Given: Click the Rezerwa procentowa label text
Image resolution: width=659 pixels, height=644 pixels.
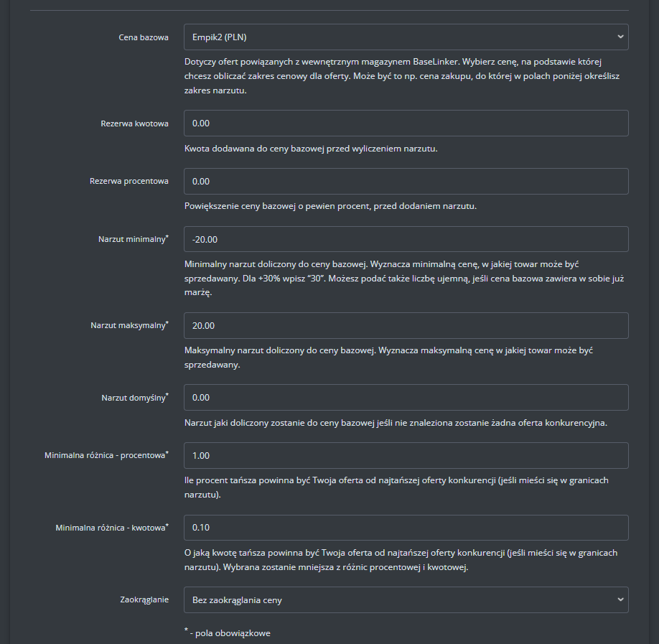Looking at the screenshot, I should [129, 181].
